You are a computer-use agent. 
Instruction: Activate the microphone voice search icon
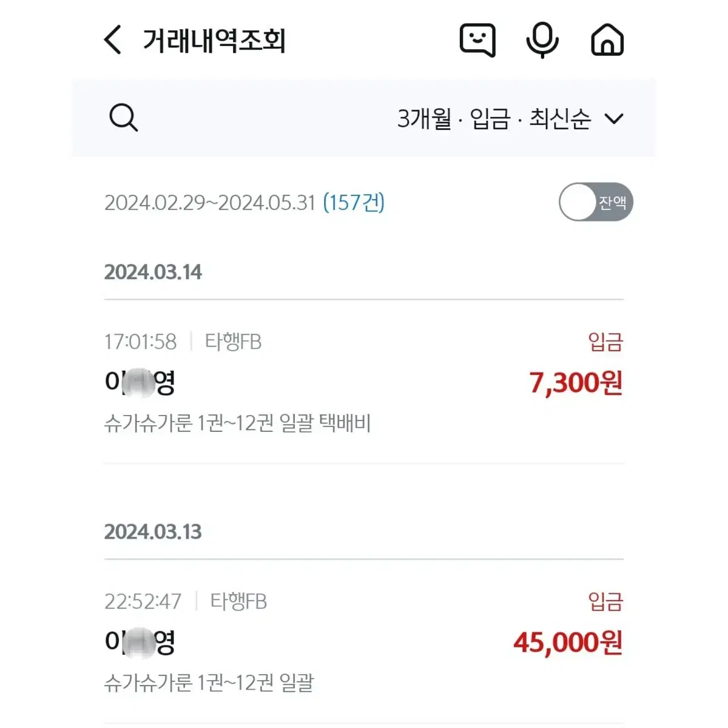point(542,40)
